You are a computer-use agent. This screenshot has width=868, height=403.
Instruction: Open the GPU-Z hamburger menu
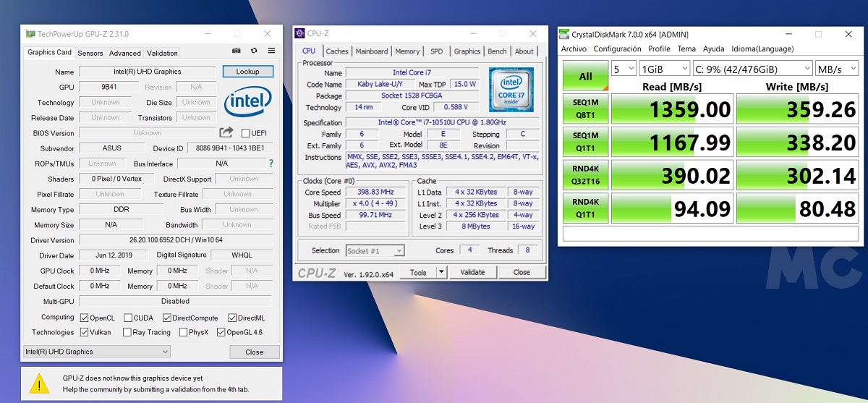click(271, 51)
